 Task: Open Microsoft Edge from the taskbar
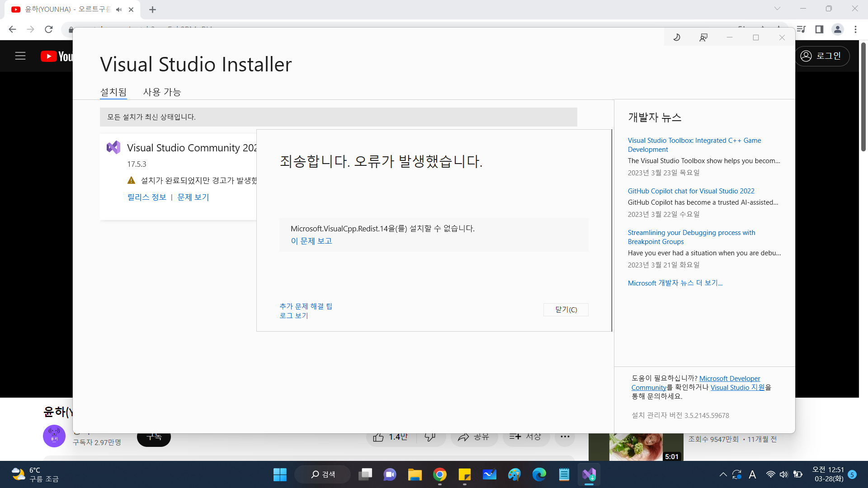tap(539, 474)
